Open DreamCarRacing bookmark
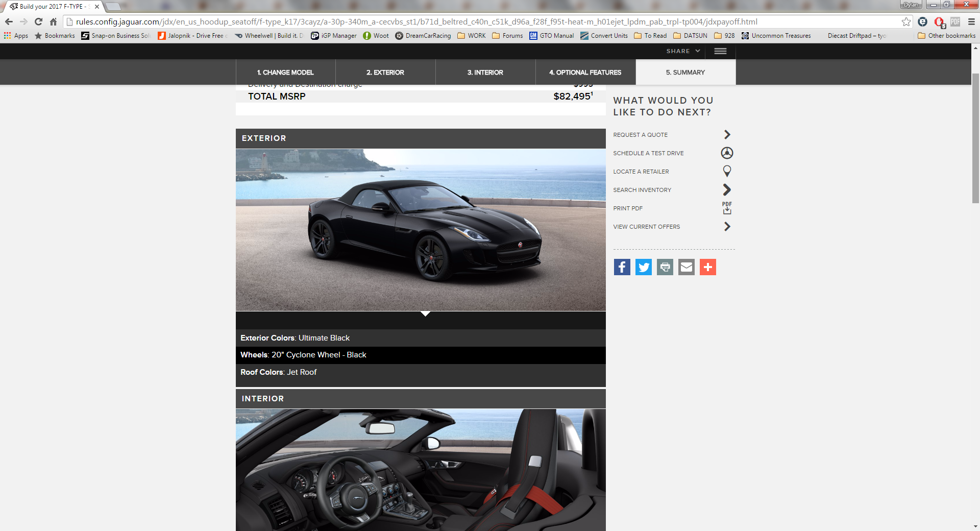The width and height of the screenshot is (980, 531). [423, 36]
